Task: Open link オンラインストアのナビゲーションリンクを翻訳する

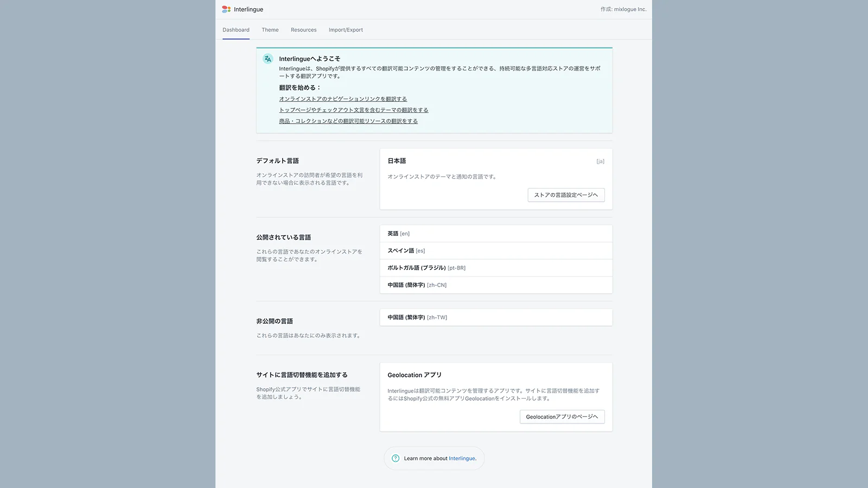Action: [343, 99]
